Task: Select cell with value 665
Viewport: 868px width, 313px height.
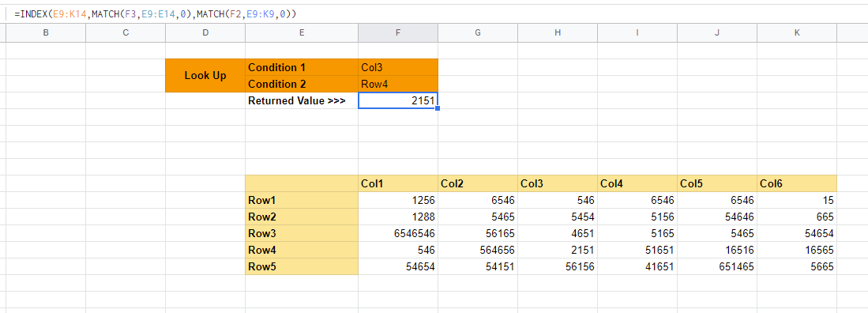Action: 797,217
